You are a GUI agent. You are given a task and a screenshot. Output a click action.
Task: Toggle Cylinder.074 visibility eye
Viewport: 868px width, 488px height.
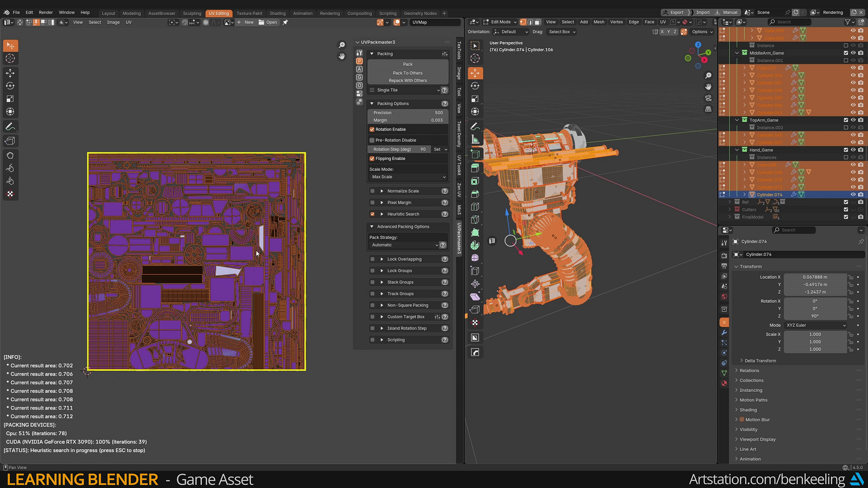(853, 194)
